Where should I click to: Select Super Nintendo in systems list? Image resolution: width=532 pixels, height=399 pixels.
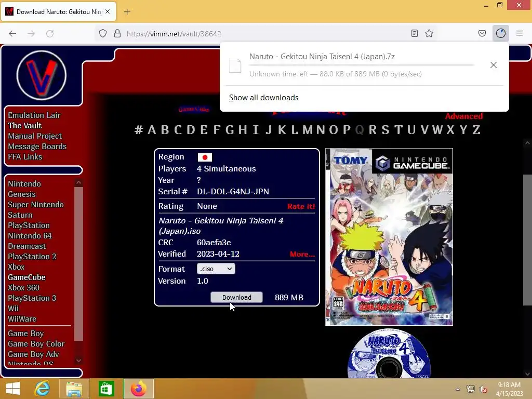point(36,205)
